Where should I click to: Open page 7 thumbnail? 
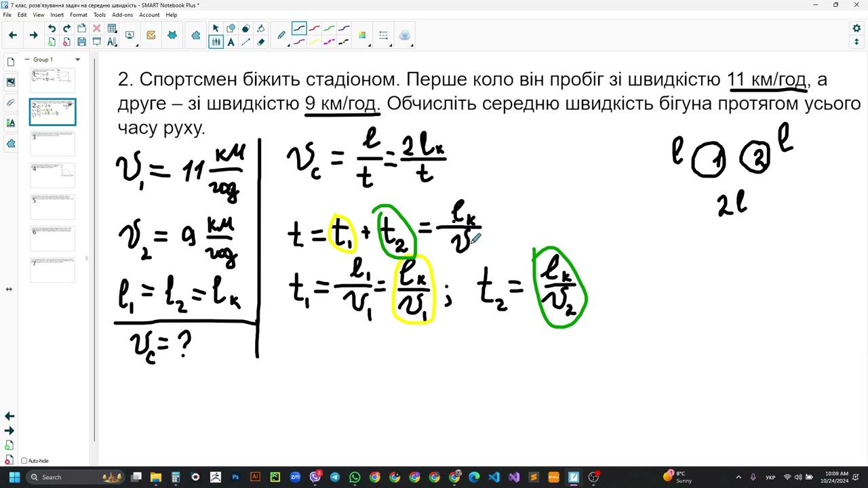[x=53, y=270]
